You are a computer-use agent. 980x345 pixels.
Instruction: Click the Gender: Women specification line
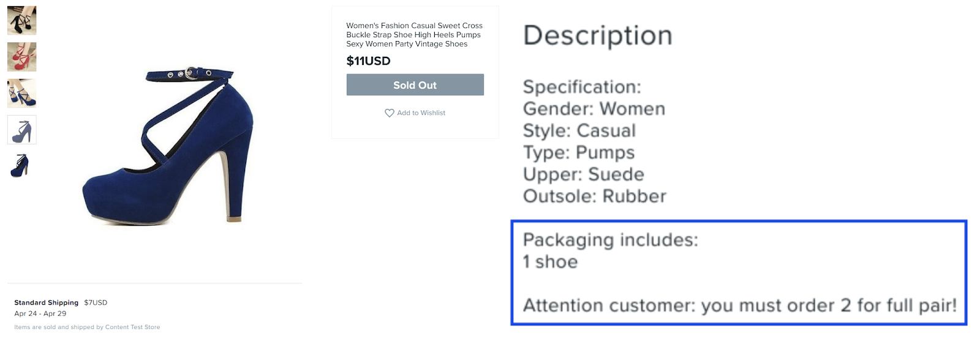point(594,109)
